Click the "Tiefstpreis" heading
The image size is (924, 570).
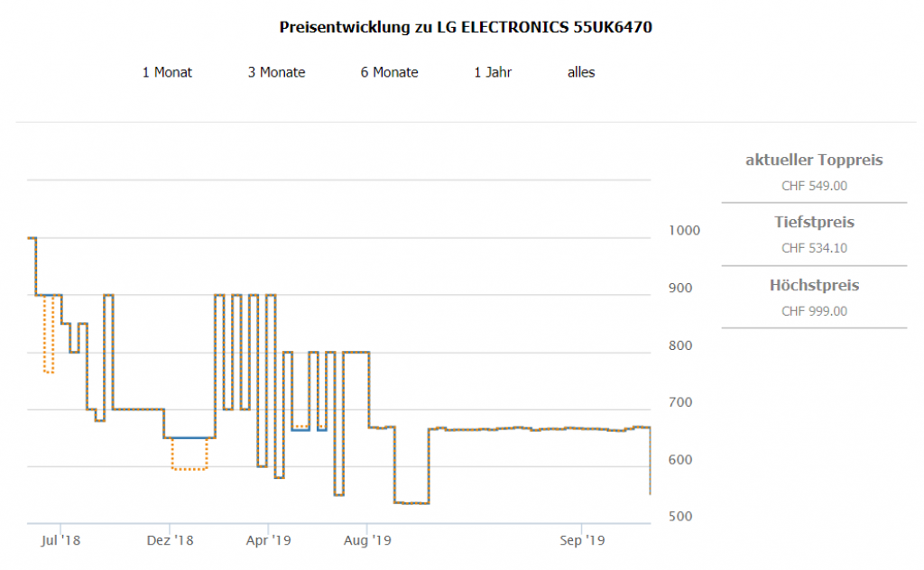coord(814,222)
